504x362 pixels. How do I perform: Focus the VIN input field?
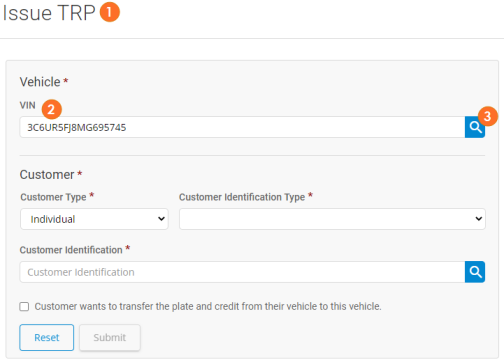[242, 127]
